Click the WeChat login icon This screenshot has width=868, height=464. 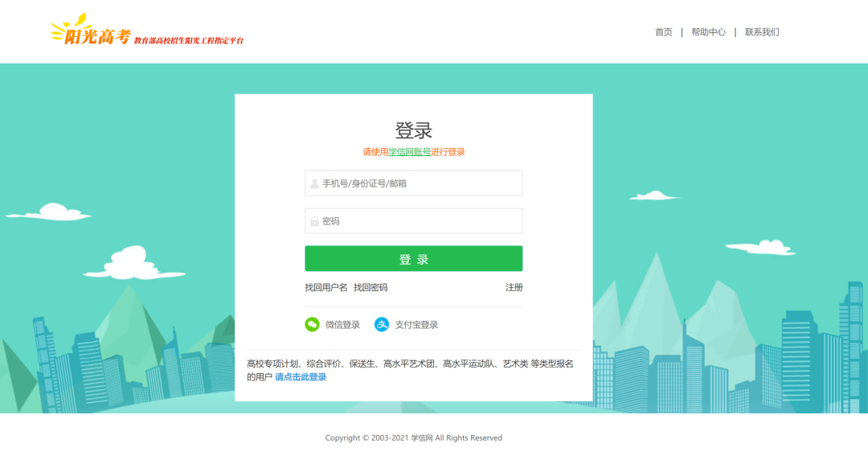pos(312,324)
